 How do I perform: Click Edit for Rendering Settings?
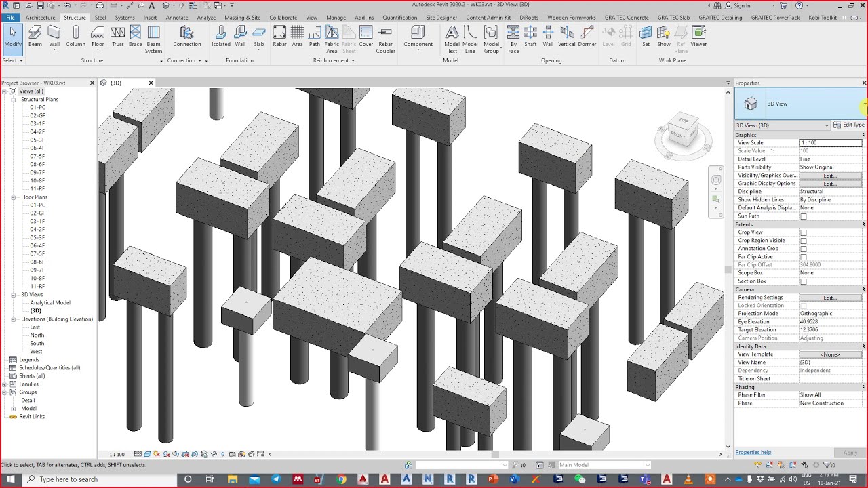click(830, 298)
